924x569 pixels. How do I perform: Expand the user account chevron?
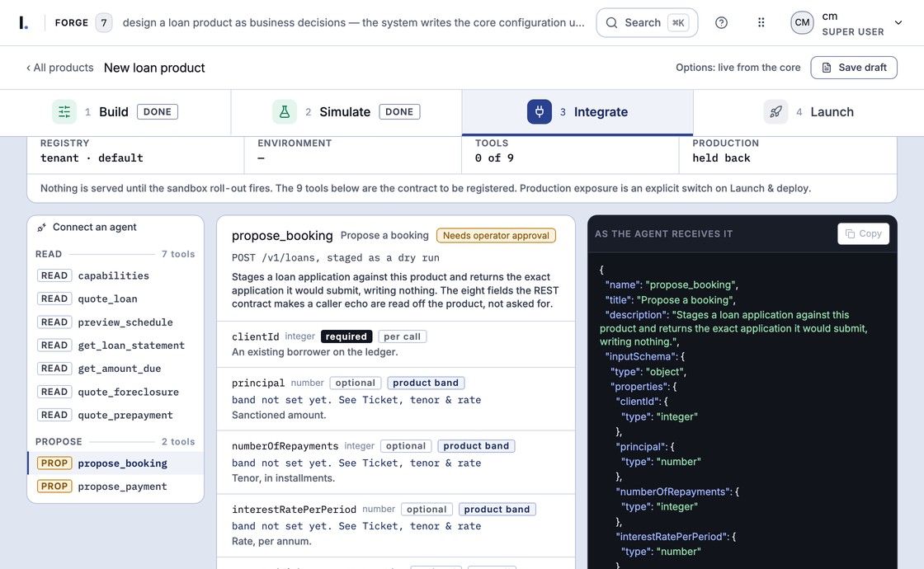(x=898, y=23)
